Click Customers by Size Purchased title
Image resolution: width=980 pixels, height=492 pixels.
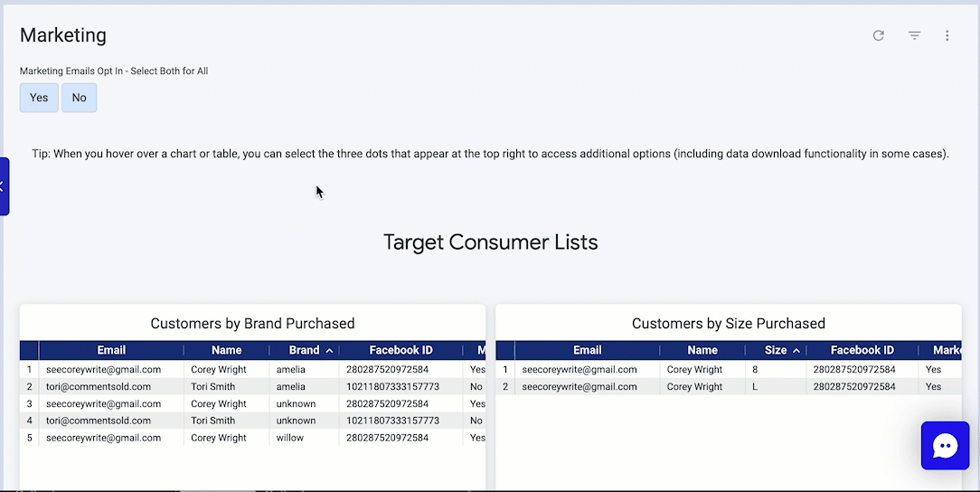(x=728, y=323)
